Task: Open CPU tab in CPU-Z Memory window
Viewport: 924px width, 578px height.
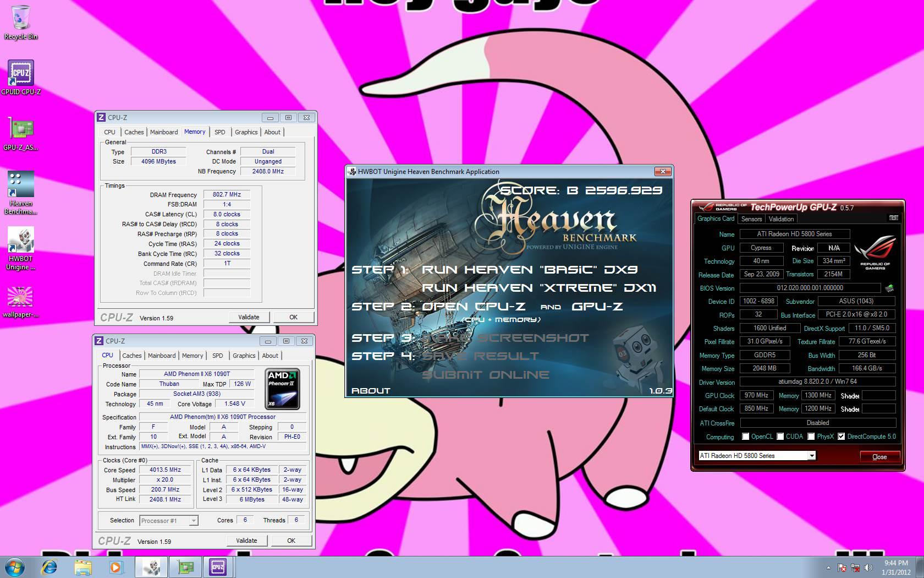Action: (x=110, y=132)
